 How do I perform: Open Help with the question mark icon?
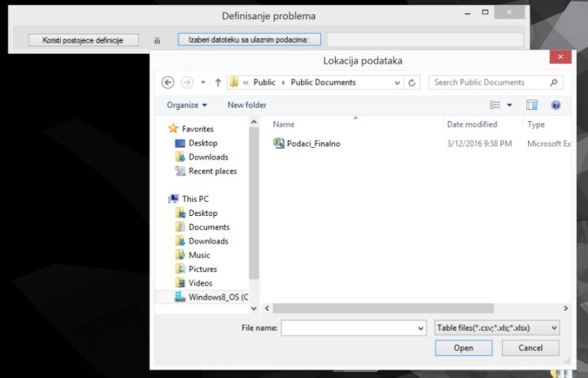tap(556, 105)
